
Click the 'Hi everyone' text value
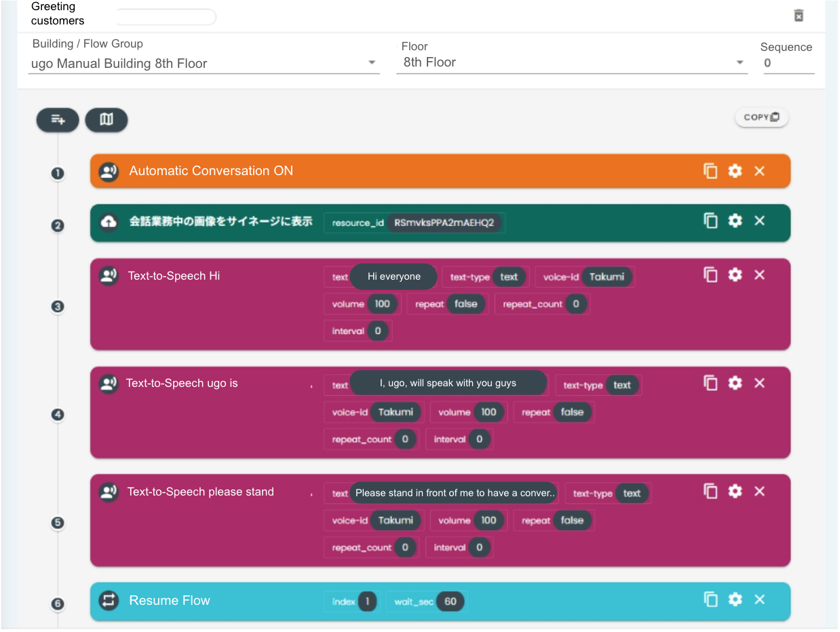tap(394, 276)
